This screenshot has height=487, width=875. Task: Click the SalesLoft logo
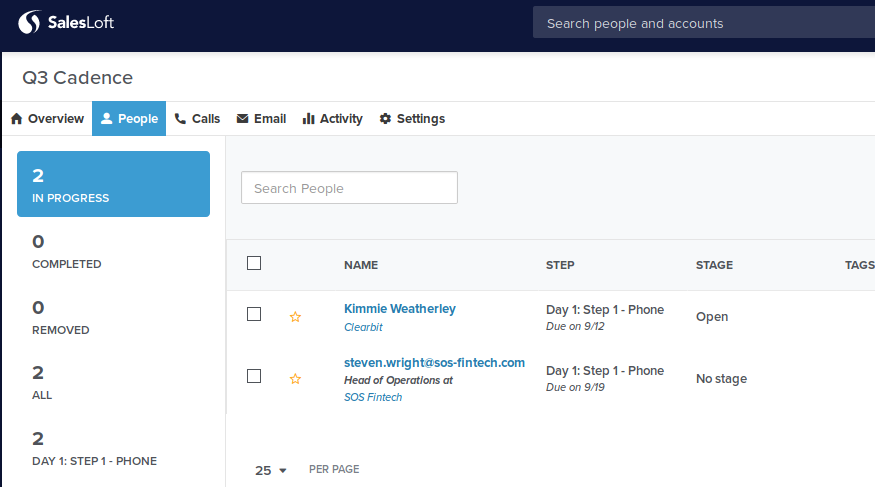click(66, 22)
